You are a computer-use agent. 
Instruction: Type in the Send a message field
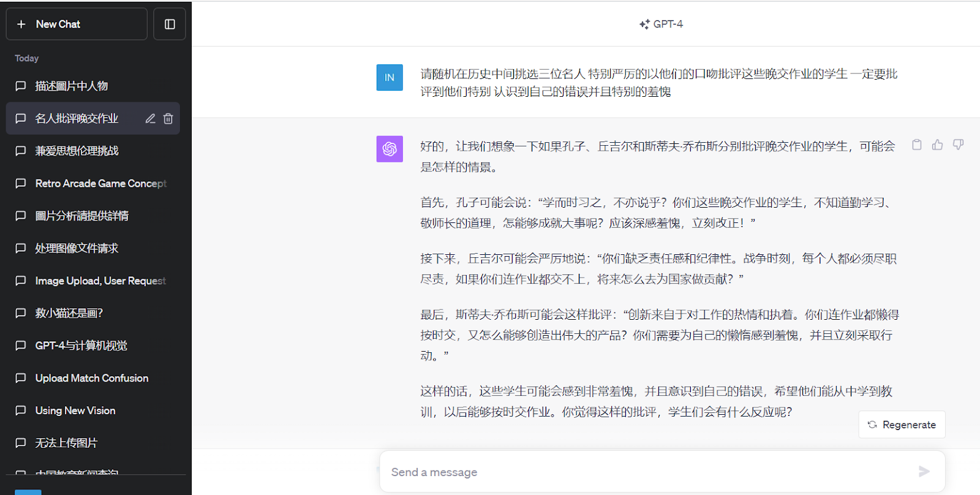click(x=649, y=472)
